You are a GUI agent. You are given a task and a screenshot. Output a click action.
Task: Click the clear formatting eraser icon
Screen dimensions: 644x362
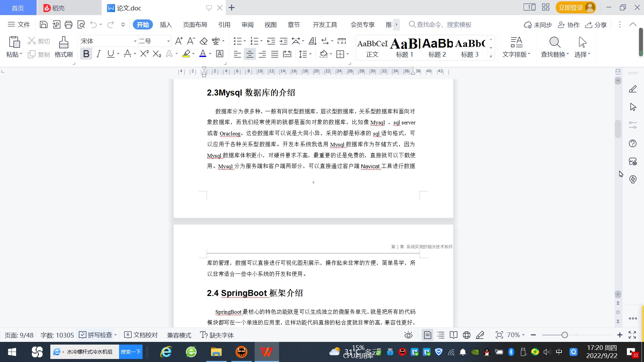pyautogui.click(x=204, y=41)
